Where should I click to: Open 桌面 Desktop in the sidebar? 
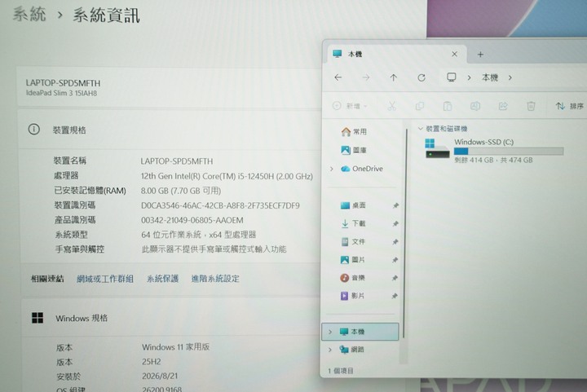353,205
